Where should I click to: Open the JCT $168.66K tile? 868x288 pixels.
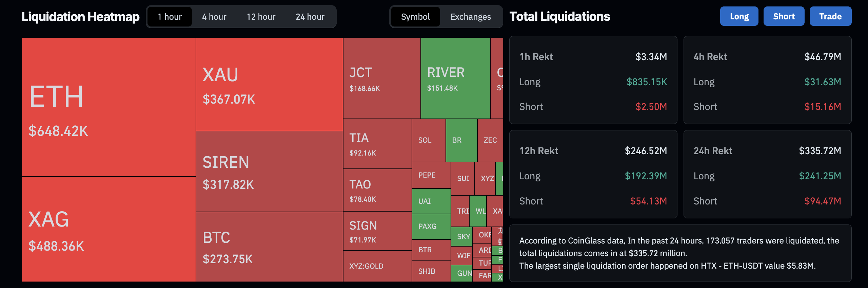tap(381, 78)
